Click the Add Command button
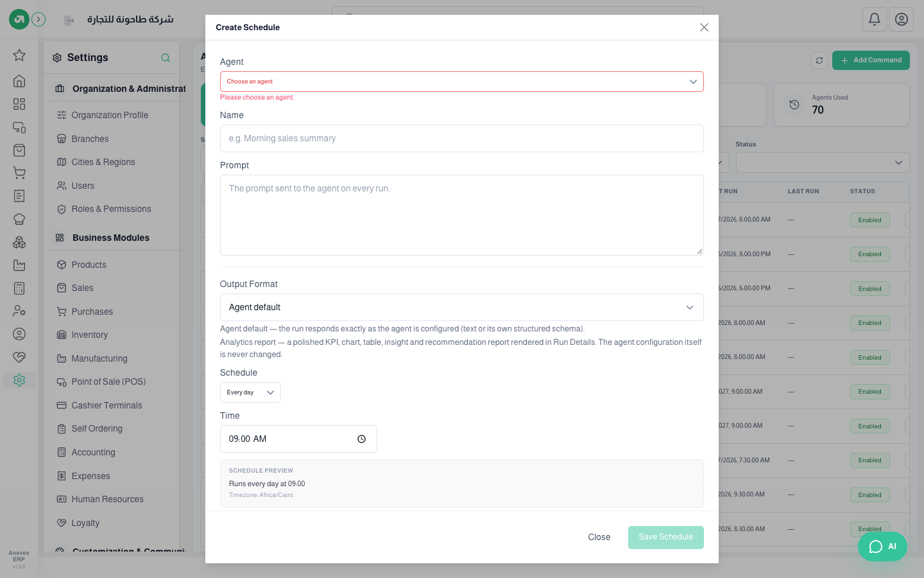The height and width of the screenshot is (578, 924). coord(871,60)
